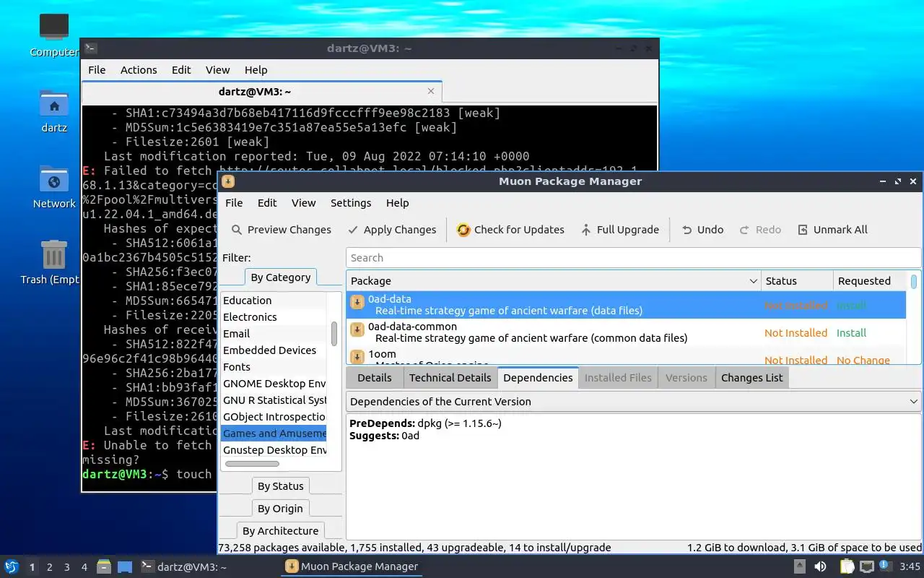Viewport: 924px width, 578px height.
Task: Click the 0ad-data-common package icon
Action: (x=357, y=329)
